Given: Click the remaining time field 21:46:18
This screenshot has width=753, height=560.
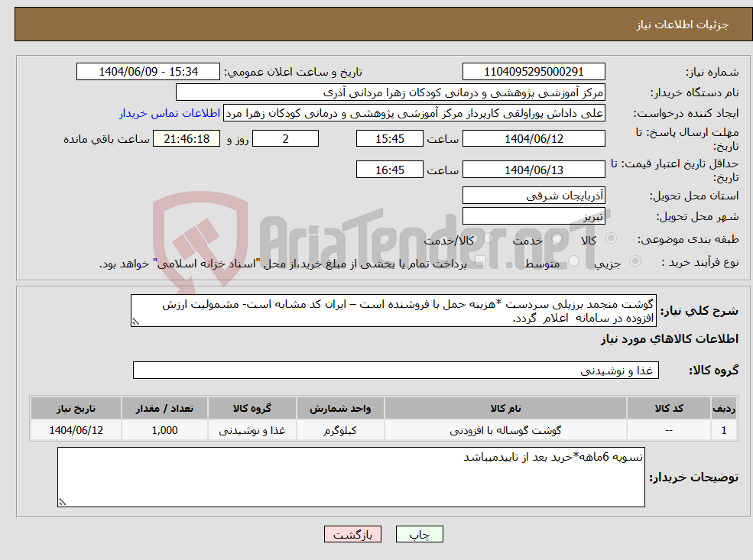Looking at the screenshot, I should (x=187, y=139).
